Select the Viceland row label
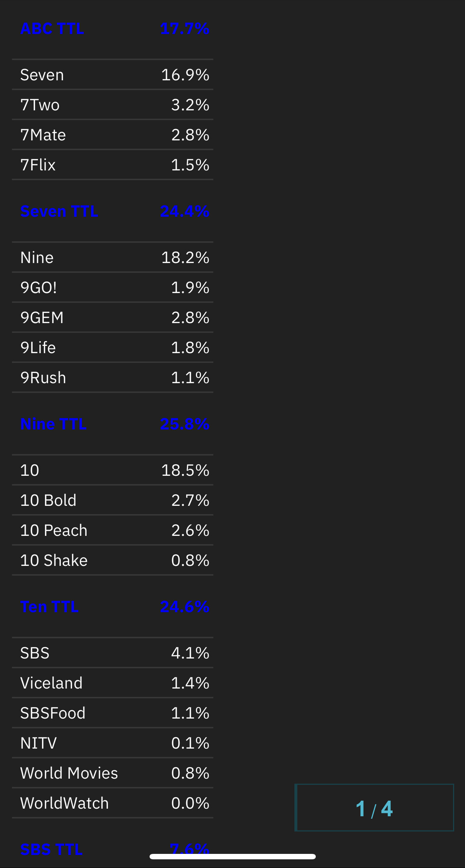 pyautogui.click(x=51, y=683)
